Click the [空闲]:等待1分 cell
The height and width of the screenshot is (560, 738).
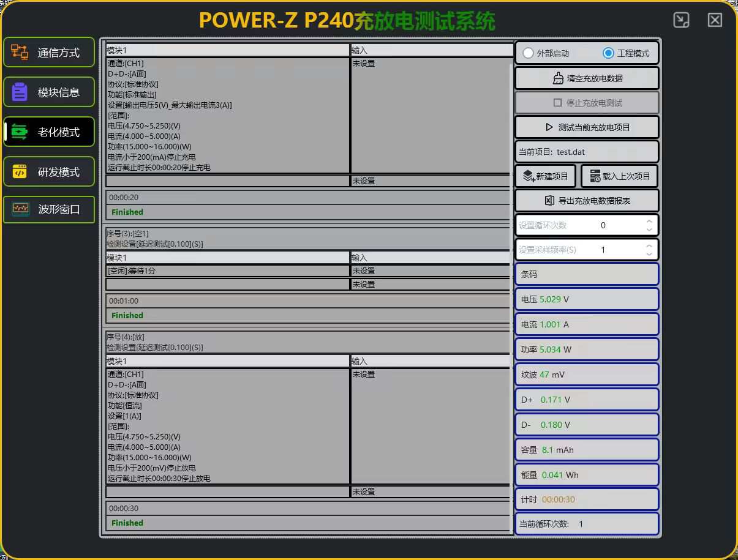click(x=227, y=271)
